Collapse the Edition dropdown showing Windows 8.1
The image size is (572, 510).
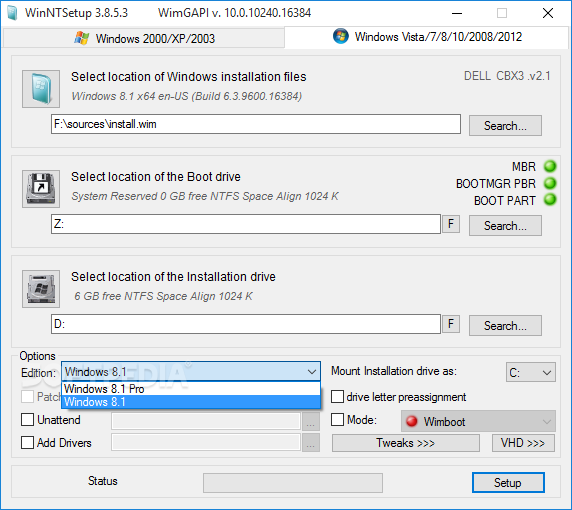point(191,372)
